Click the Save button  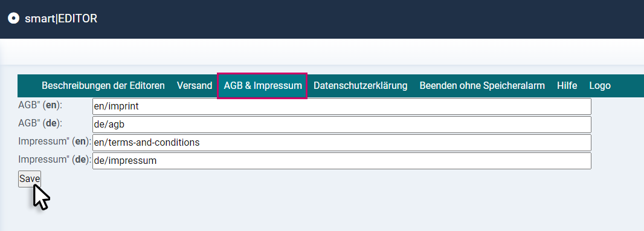[x=30, y=179]
